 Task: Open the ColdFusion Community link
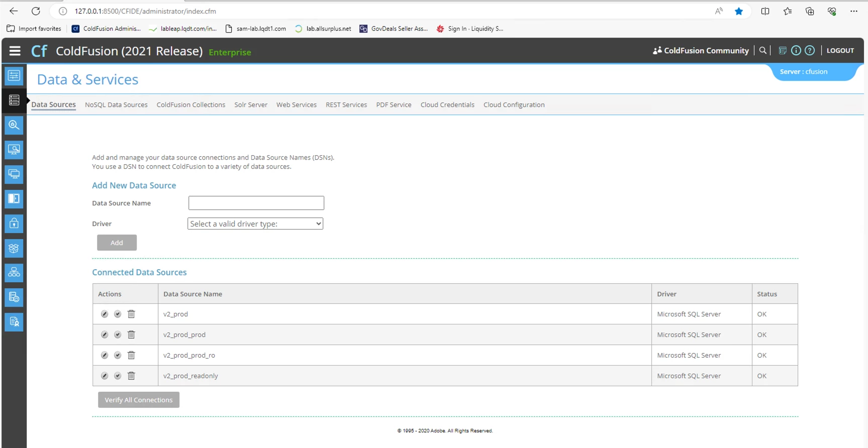(x=701, y=50)
